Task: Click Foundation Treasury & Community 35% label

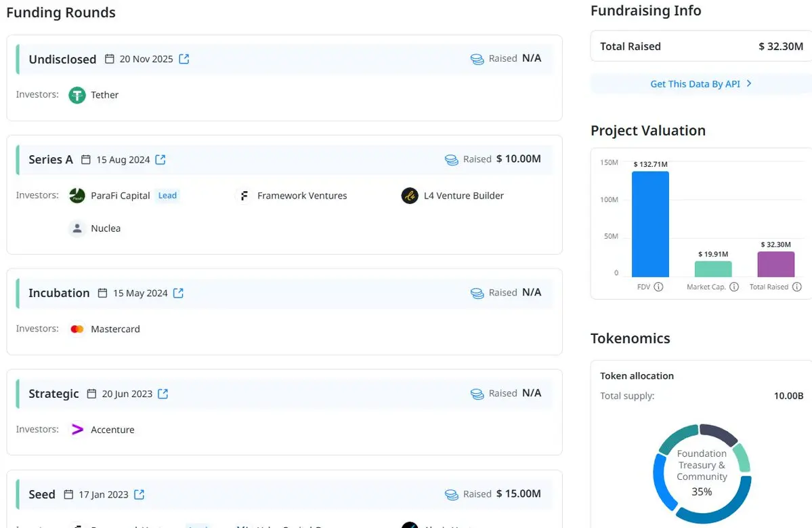Action: pyautogui.click(x=702, y=472)
